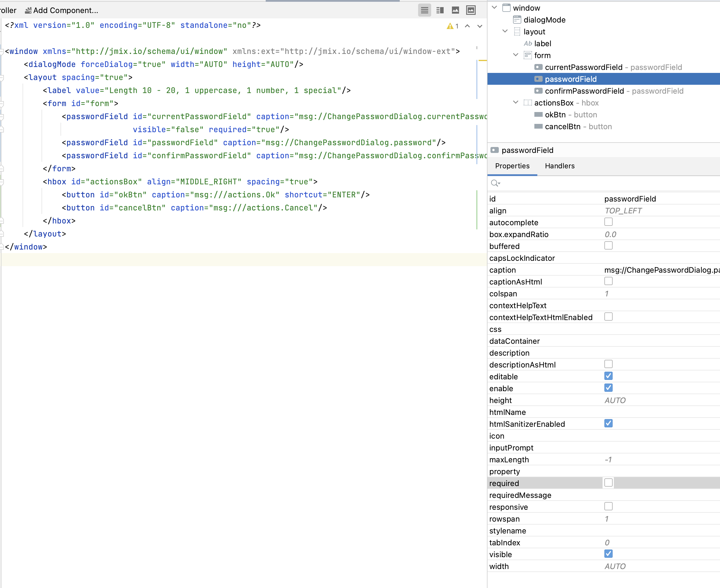Click the tabIndex value 0

(607, 543)
